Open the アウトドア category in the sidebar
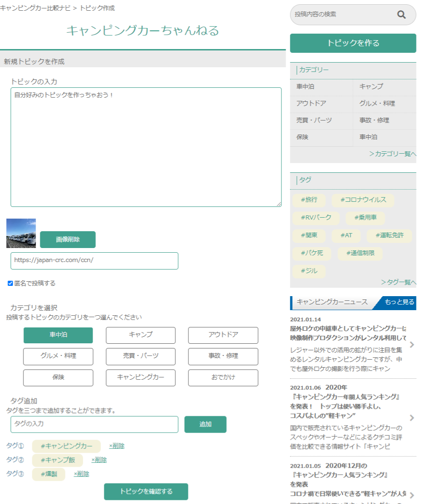The image size is (423, 504). coord(311,104)
